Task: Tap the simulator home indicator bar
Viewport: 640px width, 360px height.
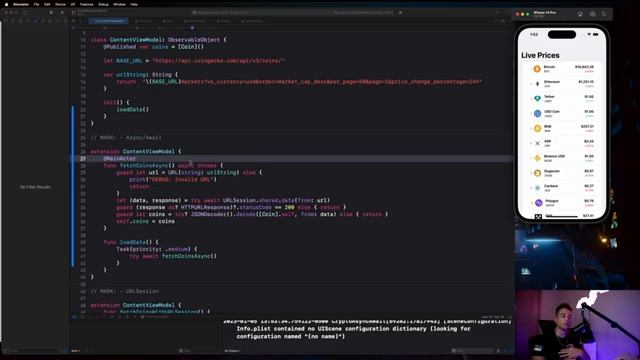Action: click(x=562, y=217)
